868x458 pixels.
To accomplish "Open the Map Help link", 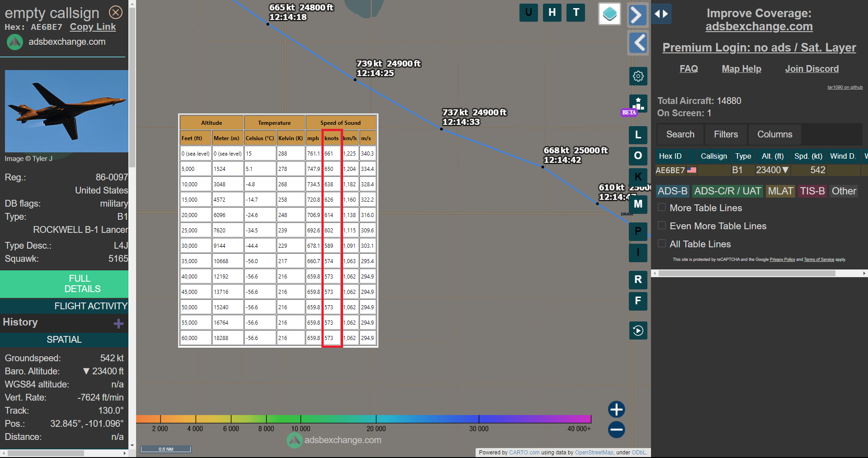I will (x=741, y=69).
